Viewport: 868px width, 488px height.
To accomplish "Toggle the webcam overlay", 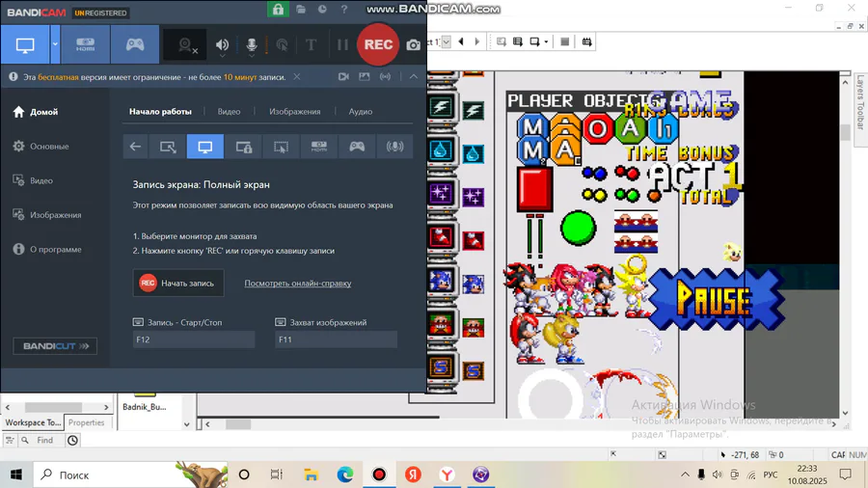I will pos(185,45).
